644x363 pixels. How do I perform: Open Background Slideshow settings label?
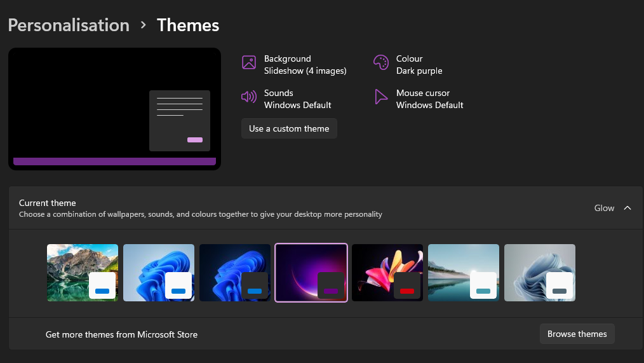(305, 65)
